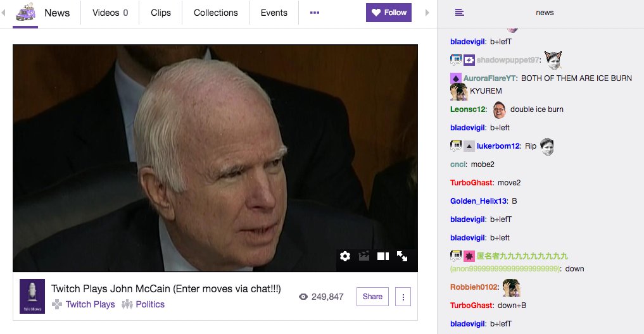Click the glasses face emote by Leonsc12
Image resolution: width=644 pixels, height=334 pixels.
pyautogui.click(x=499, y=109)
